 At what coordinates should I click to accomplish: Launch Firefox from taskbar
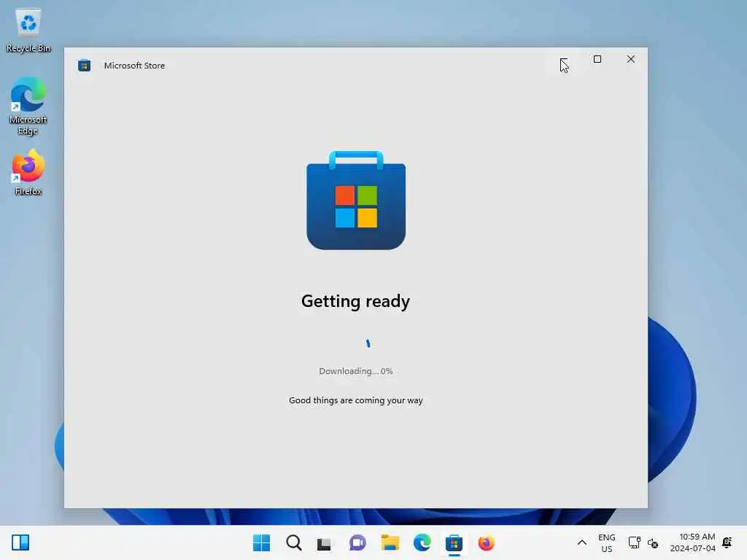pyautogui.click(x=487, y=542)
